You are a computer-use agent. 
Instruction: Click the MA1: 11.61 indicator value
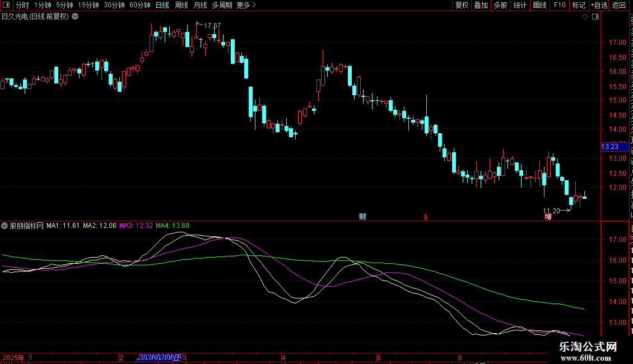click(63, 226)
